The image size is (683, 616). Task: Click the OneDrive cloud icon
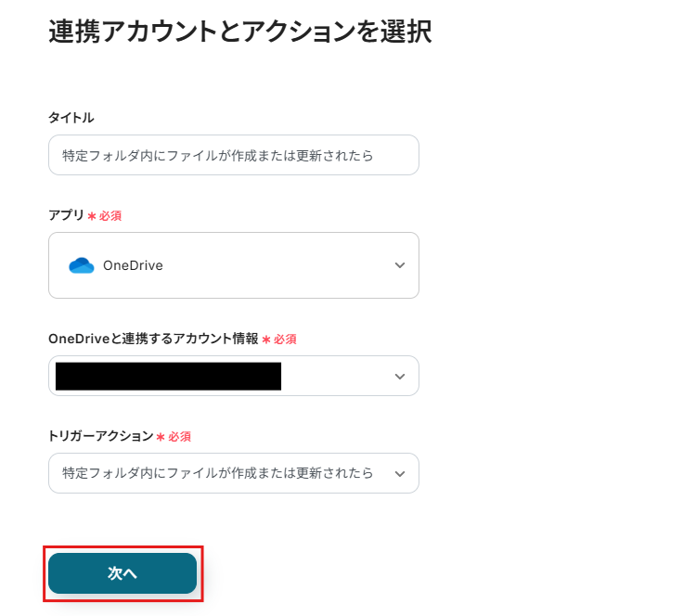[82, 265]
